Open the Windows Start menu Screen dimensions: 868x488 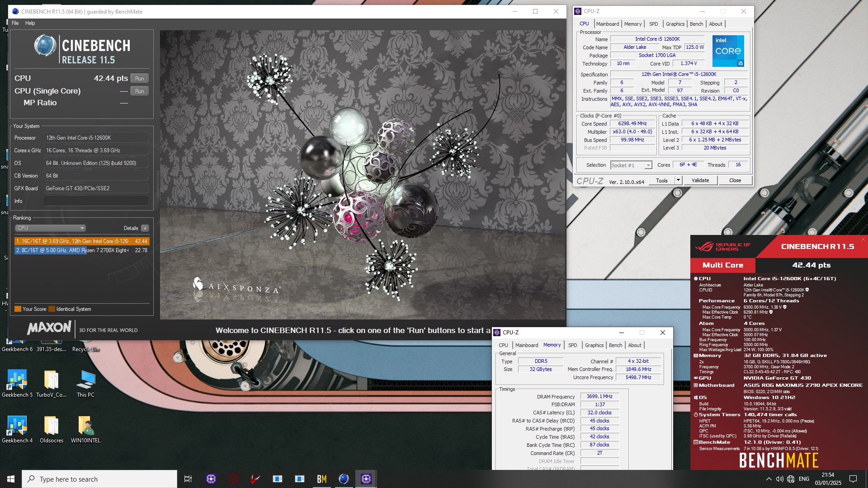(x=11, y=479)
